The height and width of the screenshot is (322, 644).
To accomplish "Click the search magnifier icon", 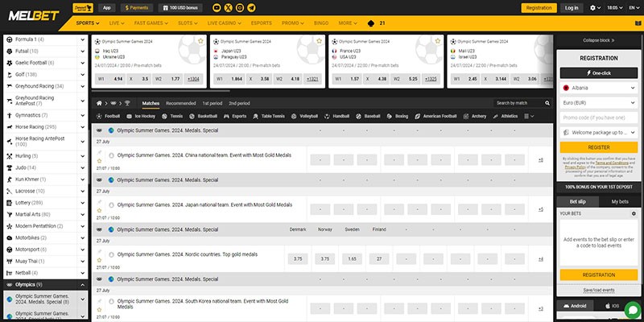I will [547, 104].
